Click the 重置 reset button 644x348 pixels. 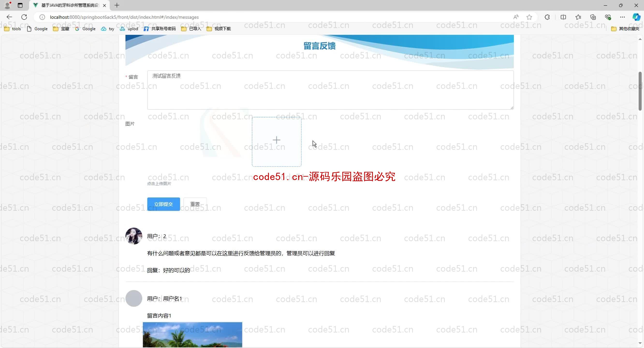pos(195,203)
